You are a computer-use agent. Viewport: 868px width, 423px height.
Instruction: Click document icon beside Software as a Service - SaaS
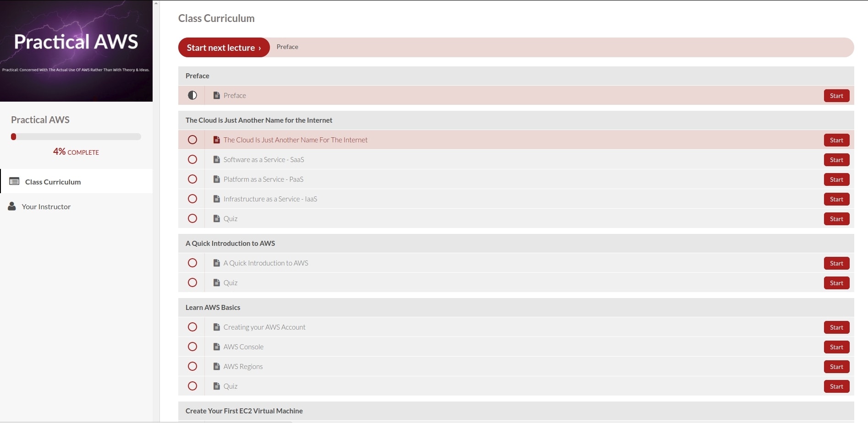[x=217, y=159]
